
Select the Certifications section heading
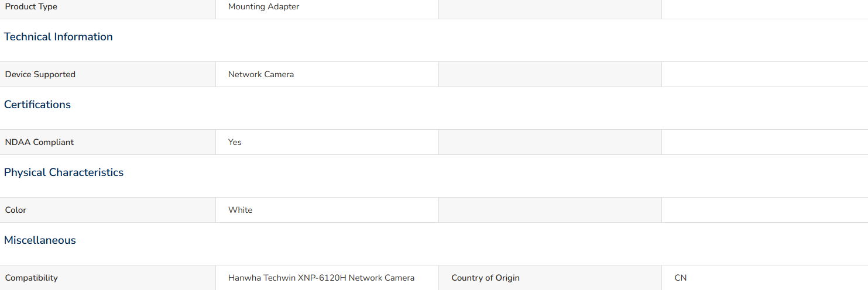pyautogui.click(x=37, y=105)
